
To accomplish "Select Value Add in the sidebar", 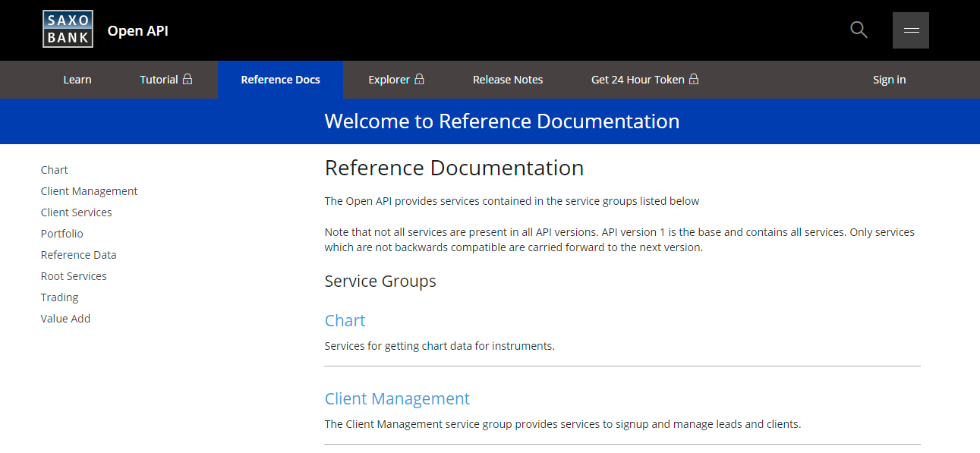I will click(65, 318).
